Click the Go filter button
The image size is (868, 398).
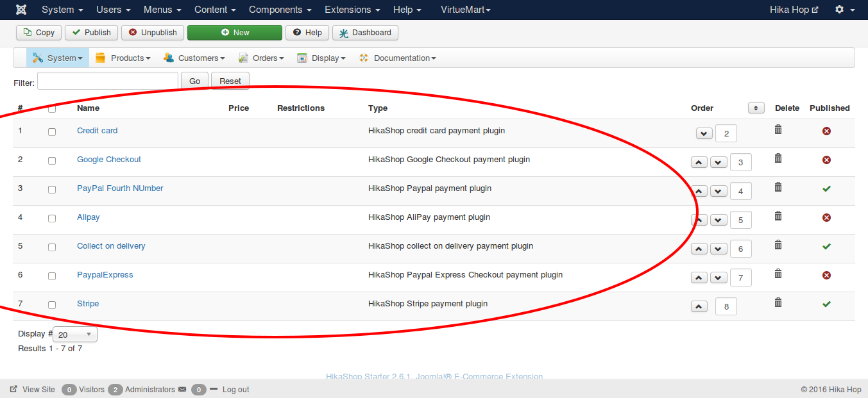(195, 81)
